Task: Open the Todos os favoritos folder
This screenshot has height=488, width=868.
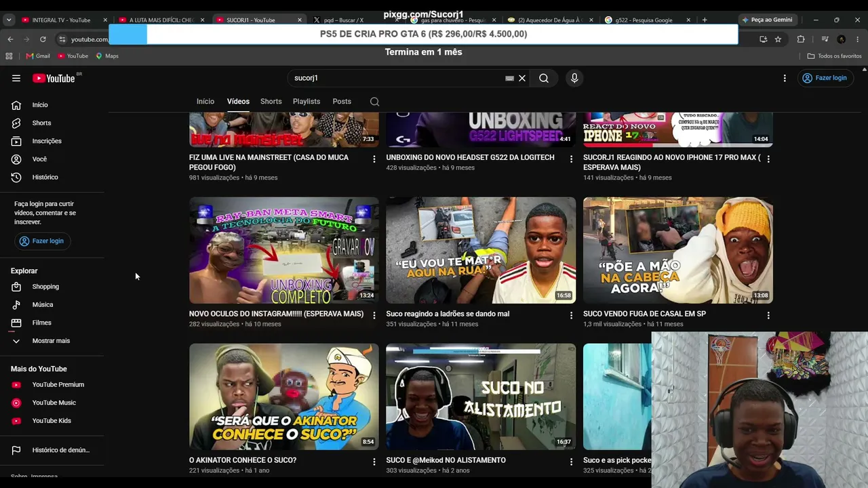Action: [834, 56]
